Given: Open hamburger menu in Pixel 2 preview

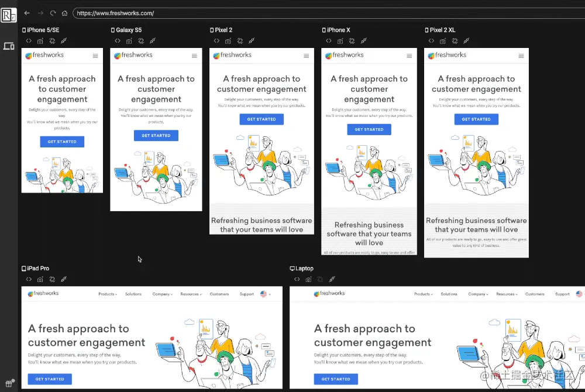Looking at the screenshot, I should pyautogui.click(x=307, y=56).
